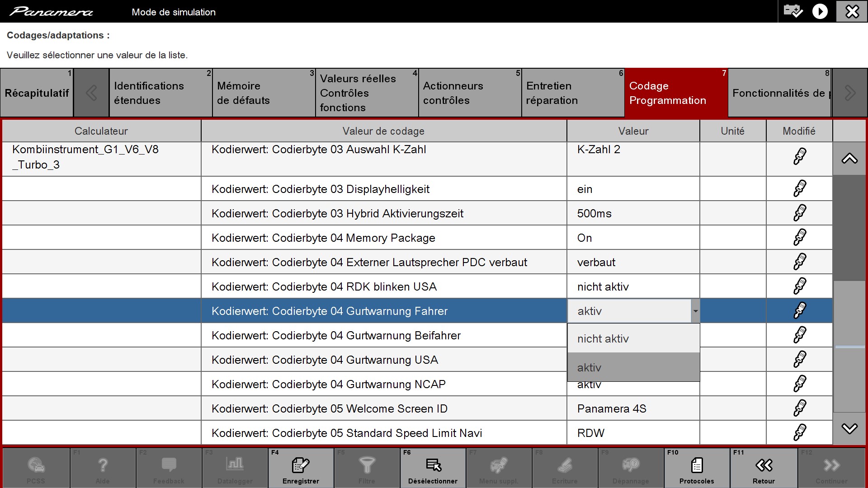Switch to Identifications étendues tab
Viewport: 868px width, 488px height.
[x=160, y=93]
